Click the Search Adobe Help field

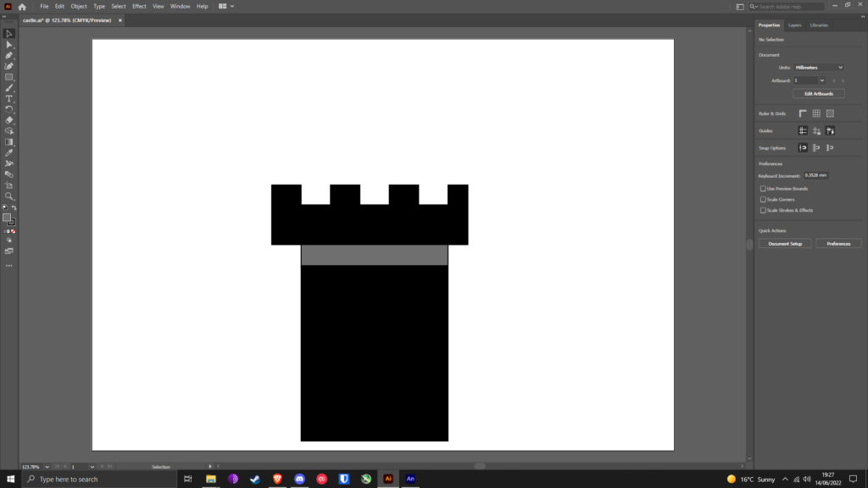click(787, 7)
